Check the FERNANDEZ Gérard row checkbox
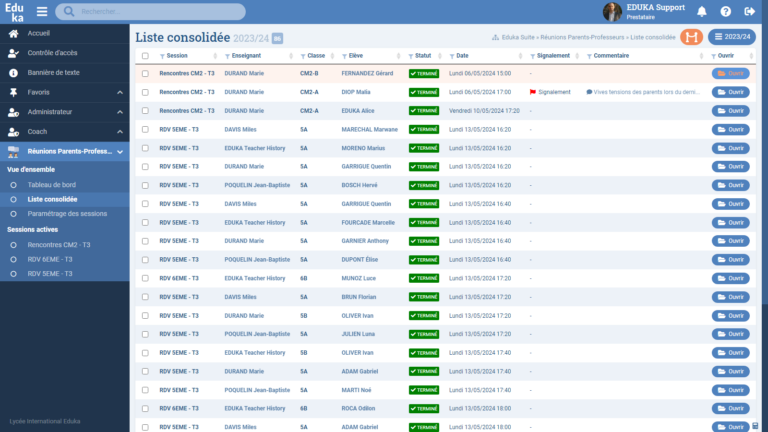768x432 pixels. click(145, 74)
